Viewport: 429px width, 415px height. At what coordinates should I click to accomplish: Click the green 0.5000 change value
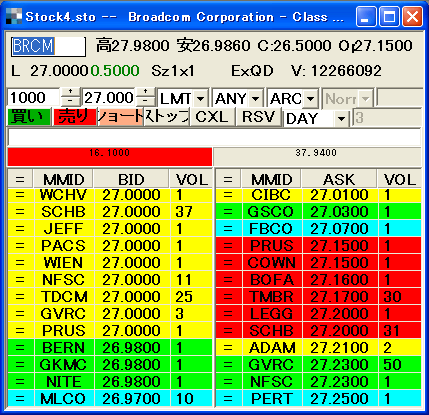115,71
